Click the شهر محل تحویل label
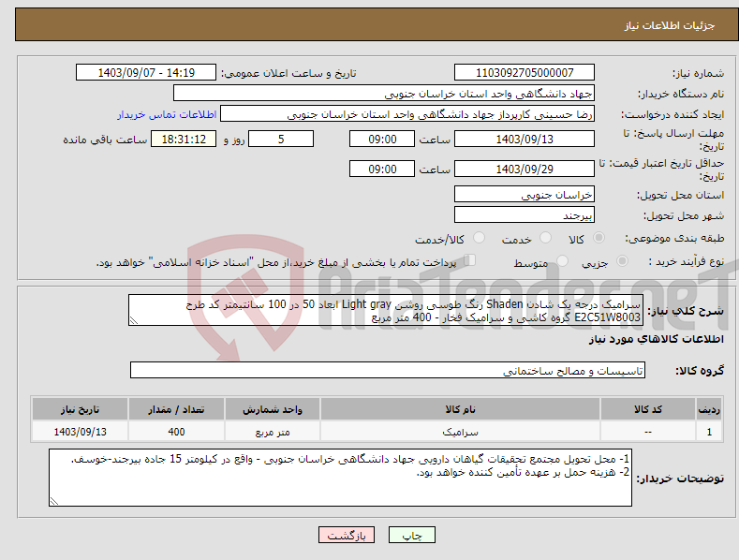 [x=684, y=215]
